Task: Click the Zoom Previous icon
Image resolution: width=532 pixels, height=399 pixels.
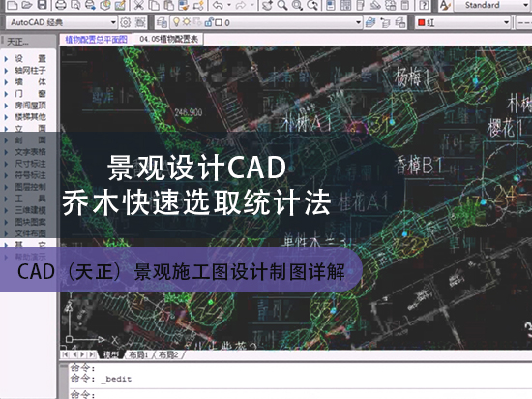Action: click(x=312, y=5)
